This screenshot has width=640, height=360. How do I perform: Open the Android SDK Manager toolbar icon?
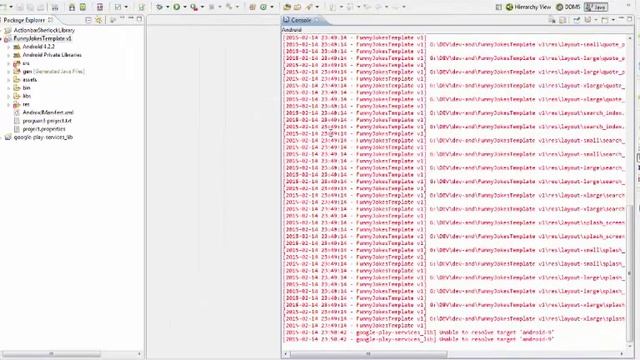click(x=72, y=7)
